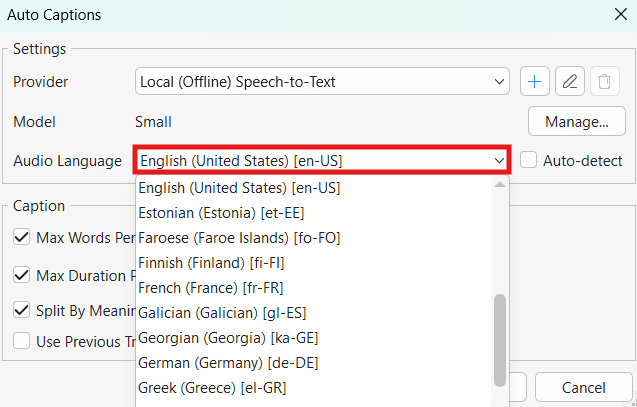Enable the Auto-detect checkbox
Image resolution: width=637 pixels, height=407 pixels.
(x=529, y=160)
